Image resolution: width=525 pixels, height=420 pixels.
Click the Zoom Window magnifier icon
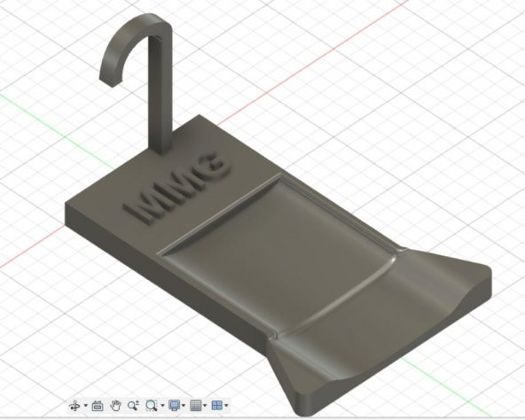click(x=152, y=406)
